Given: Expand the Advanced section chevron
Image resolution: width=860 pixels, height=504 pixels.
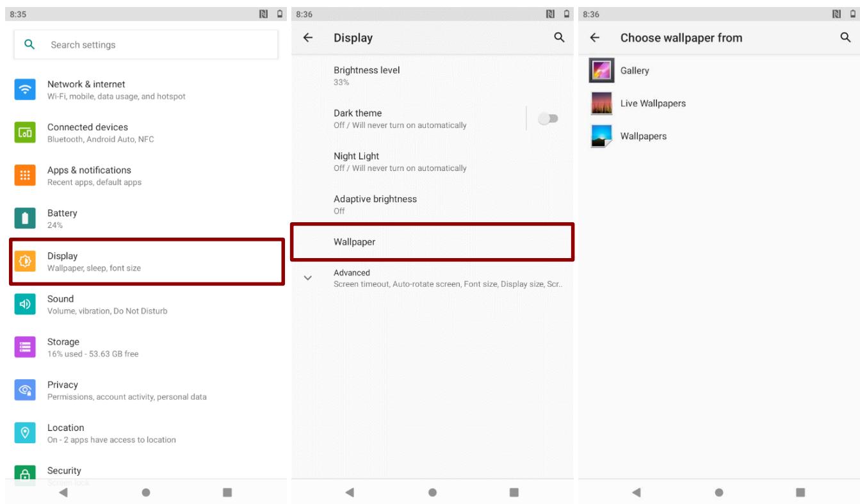Looking at the screenshot, I should click(308, 278).
